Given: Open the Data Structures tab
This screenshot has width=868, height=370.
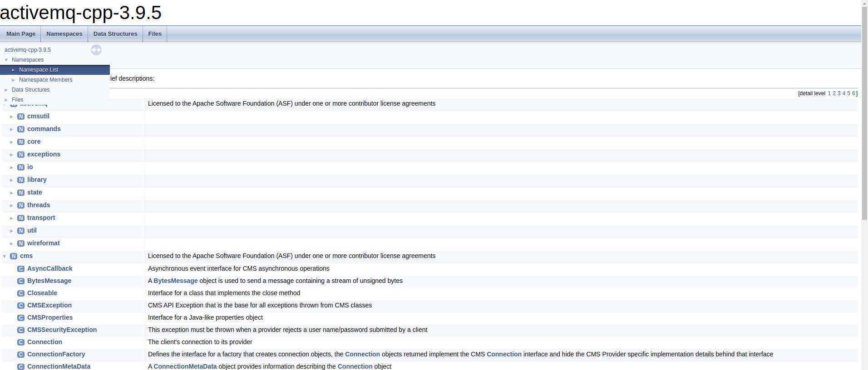Looking at the screenshot, I should [115, 34].
